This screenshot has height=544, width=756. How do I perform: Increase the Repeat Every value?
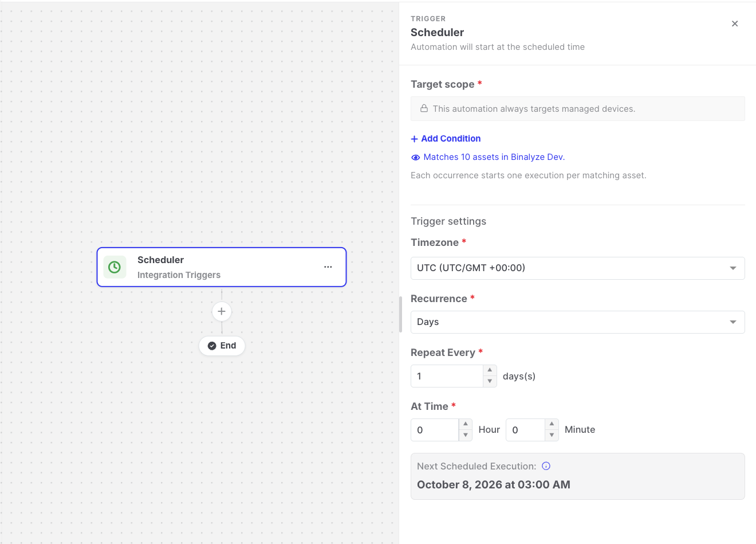pyautogui.click(x=490, y=370)
